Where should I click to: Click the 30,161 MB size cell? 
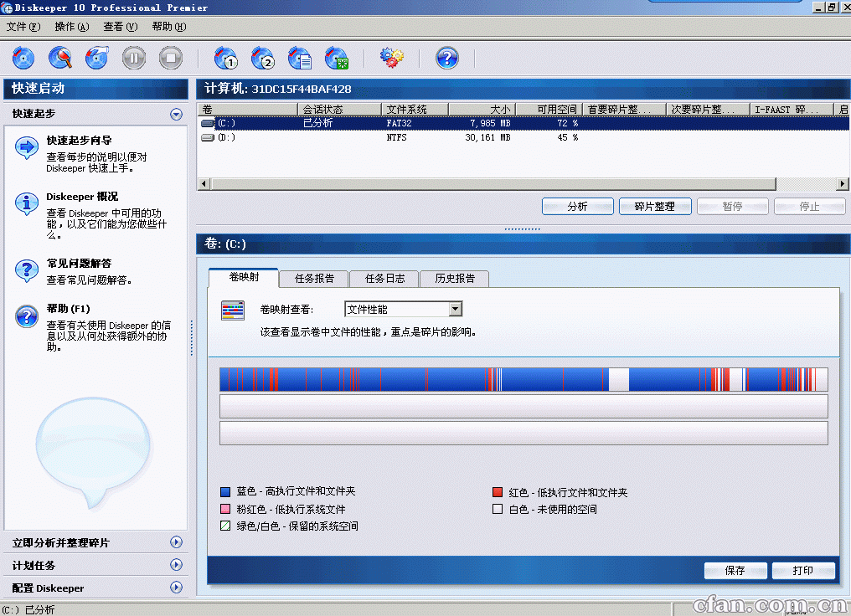487,138
